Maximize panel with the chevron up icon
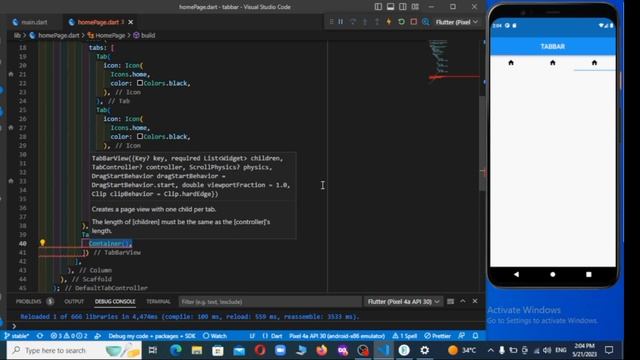The width and height of the screenshot is (640, 360). point(462,301)
